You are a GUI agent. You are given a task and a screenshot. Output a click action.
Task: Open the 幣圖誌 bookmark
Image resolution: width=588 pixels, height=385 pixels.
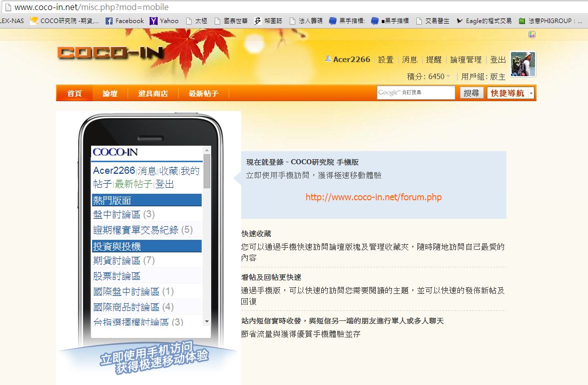pyautogui.click(x=268, y=21)
